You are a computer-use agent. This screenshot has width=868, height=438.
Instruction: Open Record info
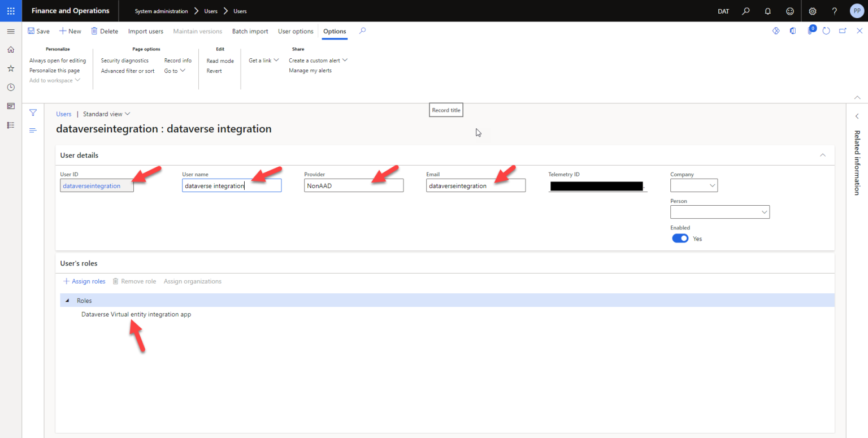pos(178,60)
